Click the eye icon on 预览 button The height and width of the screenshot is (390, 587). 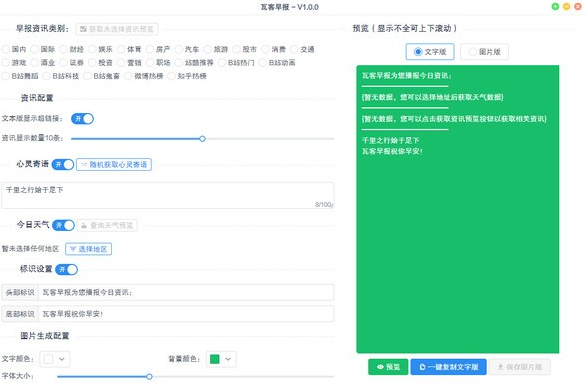[x=380, y=367]
